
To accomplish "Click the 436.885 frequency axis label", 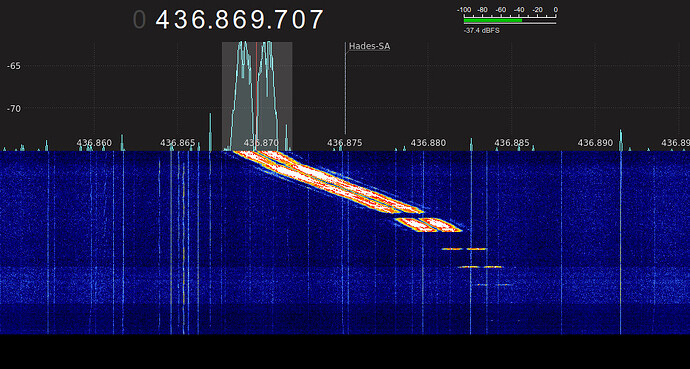I will coord(512,143).
